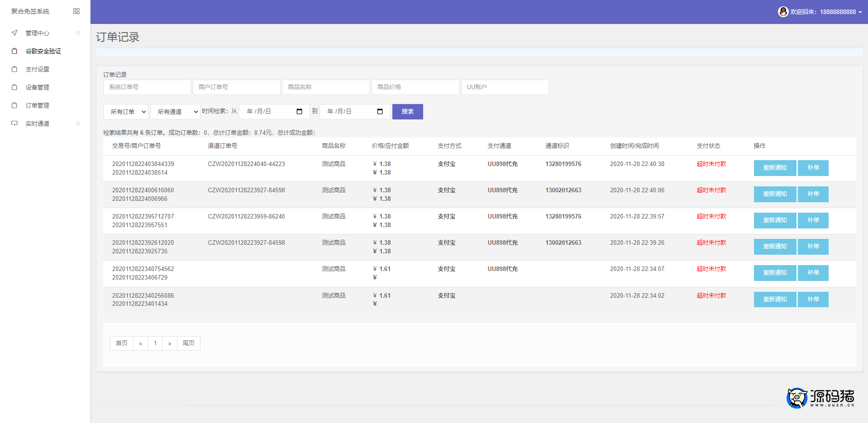The image size is (868, 423).
Task: Select 谷歌安全验证 sidebar item
Action: (43, 51)
